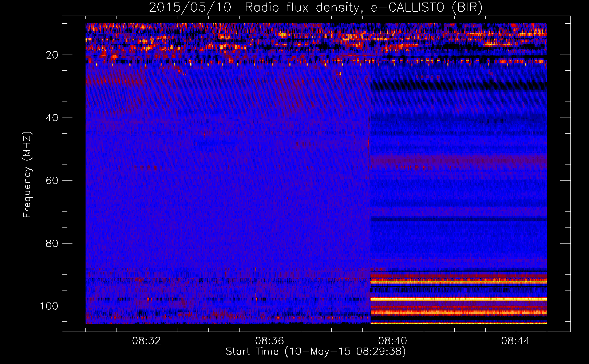Click the 40 frequency tick label
The height and width of the screenshot is (364, 589).
coord(52,118)
